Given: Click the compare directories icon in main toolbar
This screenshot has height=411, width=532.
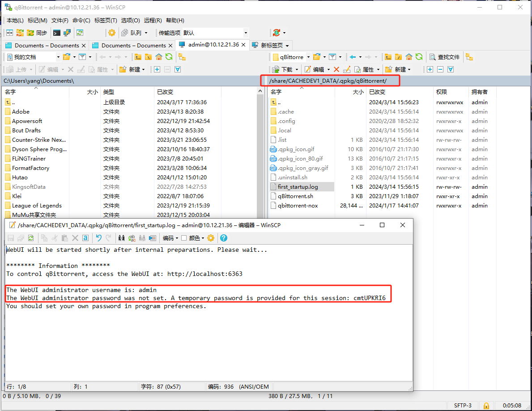Looking at the screenshot, I should [9, 33].
